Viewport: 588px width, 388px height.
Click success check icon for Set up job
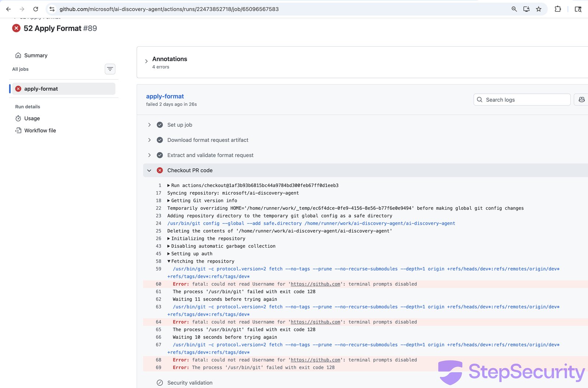click(x=160, y=125)
